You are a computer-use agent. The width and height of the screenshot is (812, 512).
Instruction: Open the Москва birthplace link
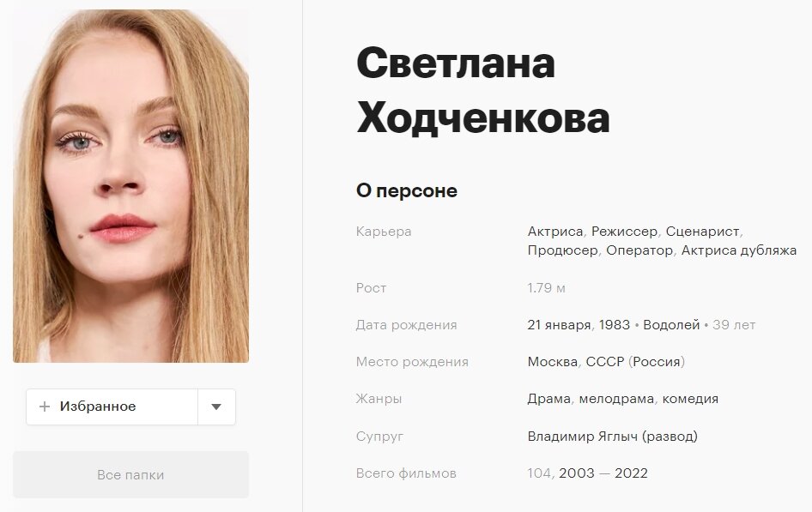[x=552, y=362]
